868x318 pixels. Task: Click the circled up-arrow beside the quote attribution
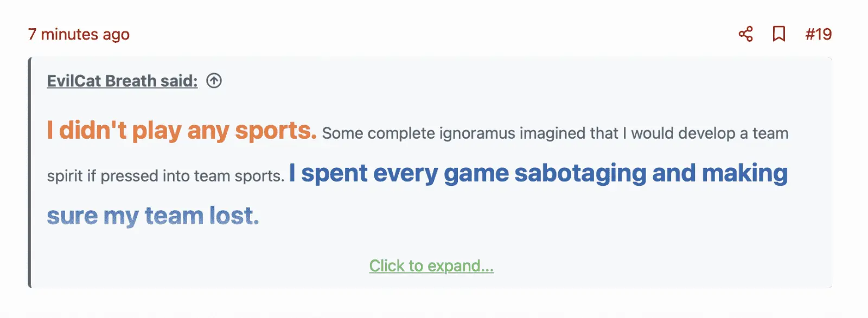[x=214, y=81]
